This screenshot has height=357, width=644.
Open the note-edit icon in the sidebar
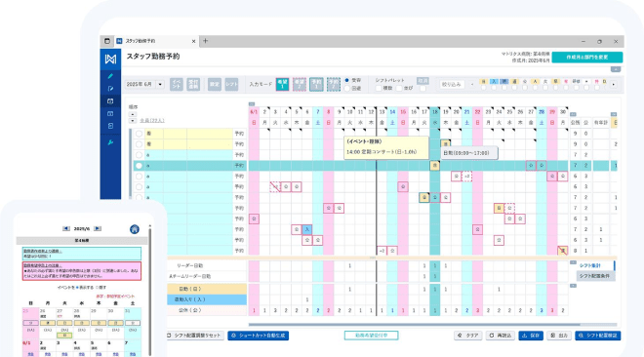coord(110,89)
